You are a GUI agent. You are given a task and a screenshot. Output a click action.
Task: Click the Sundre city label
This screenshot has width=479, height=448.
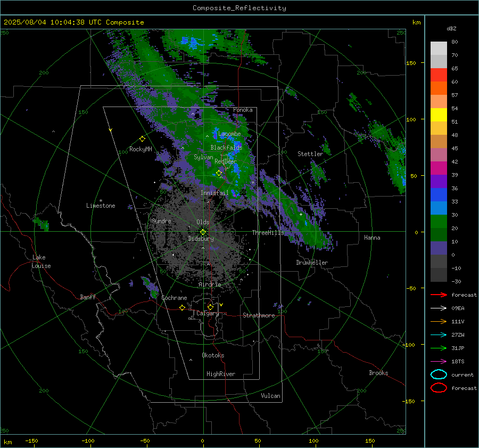click(161, 221)
